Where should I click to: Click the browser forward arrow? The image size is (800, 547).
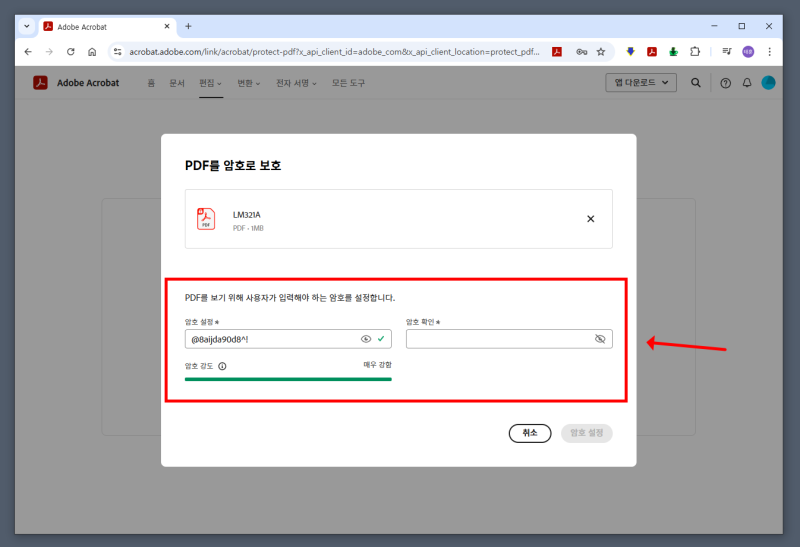[49, 52]
